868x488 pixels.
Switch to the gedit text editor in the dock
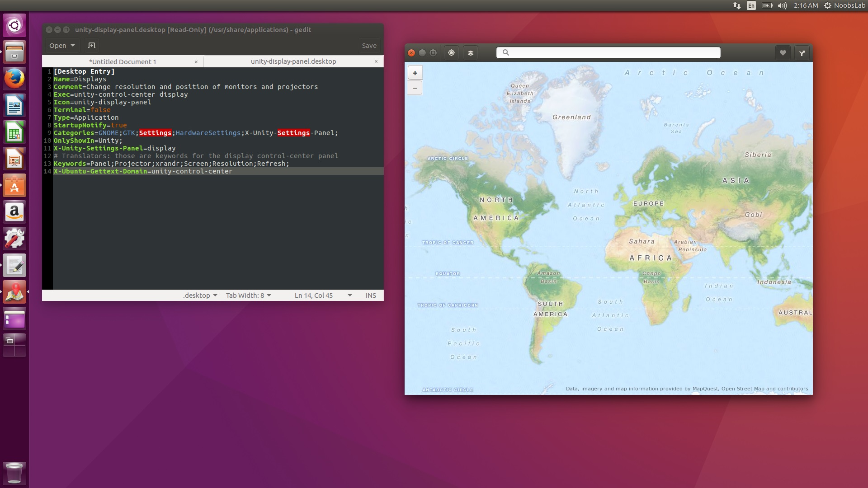(x=14, y=265)
